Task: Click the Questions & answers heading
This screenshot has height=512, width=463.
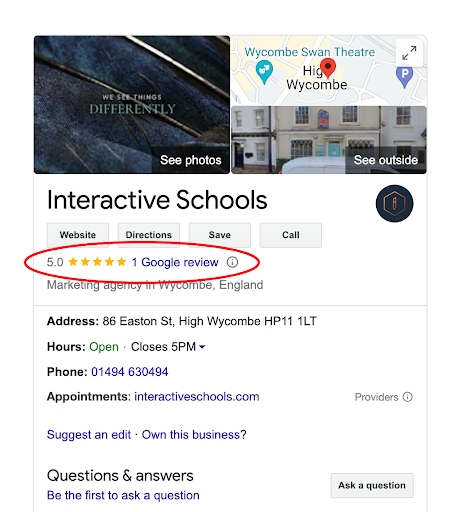Action: (x=120, y=476)
